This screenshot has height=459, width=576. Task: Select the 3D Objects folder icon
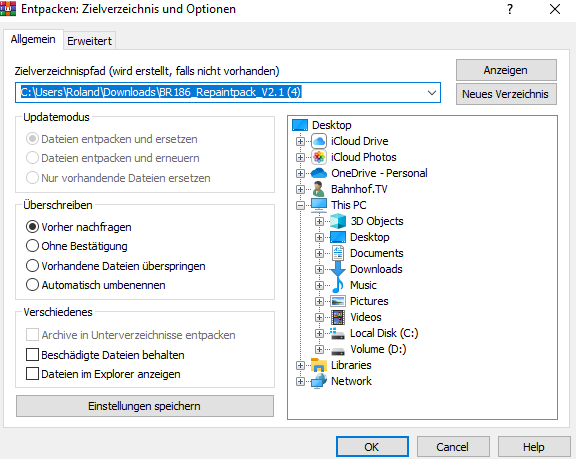[338, 221]
